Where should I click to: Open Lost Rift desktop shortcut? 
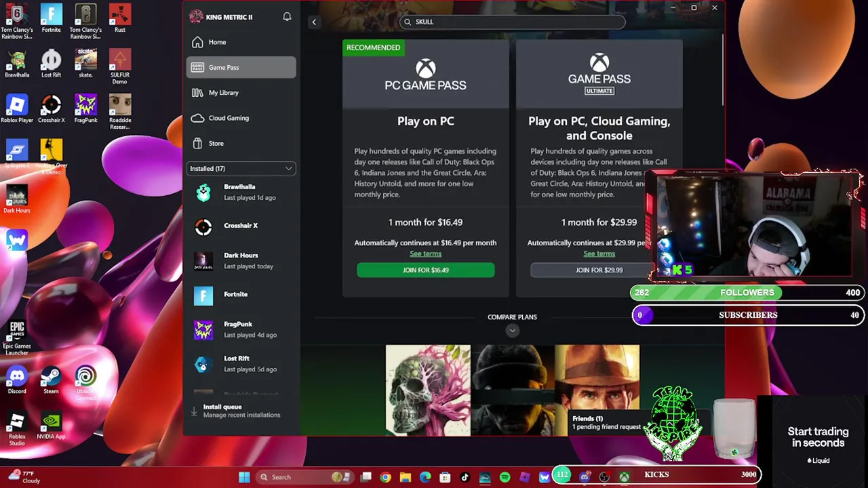pyautogui.click(x=51, y=64)
